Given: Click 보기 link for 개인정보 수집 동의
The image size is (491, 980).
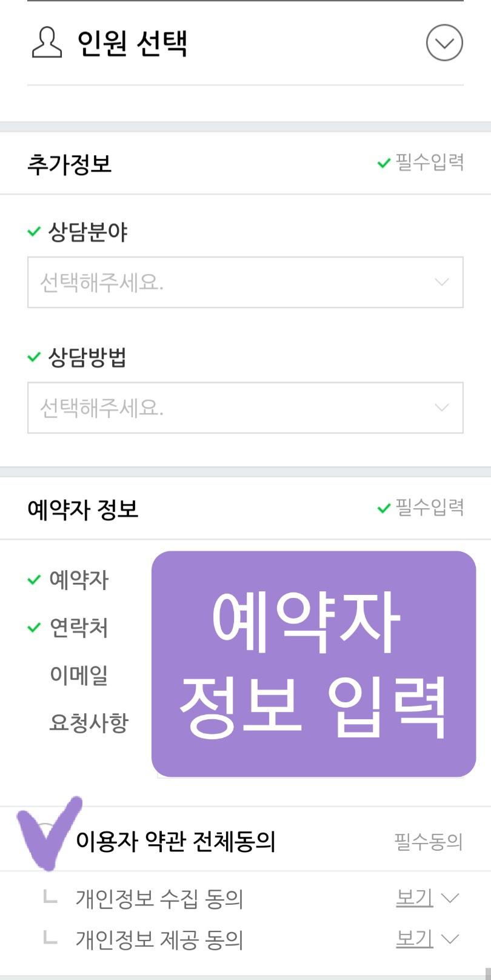Looking at the screenshot, I should tap(415, 898).
